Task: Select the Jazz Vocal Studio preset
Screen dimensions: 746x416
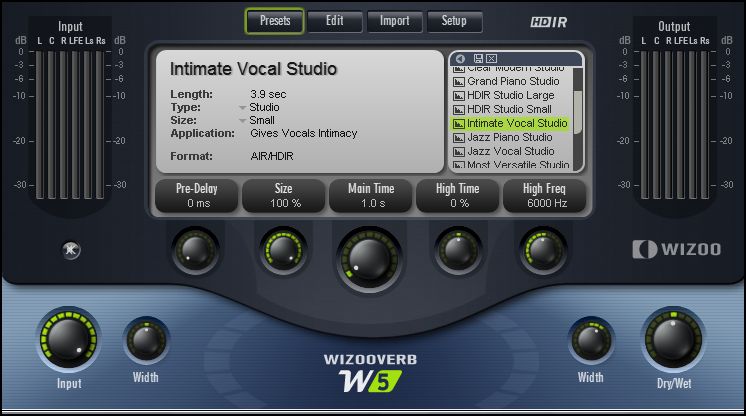Action: [x=511, y=151]
